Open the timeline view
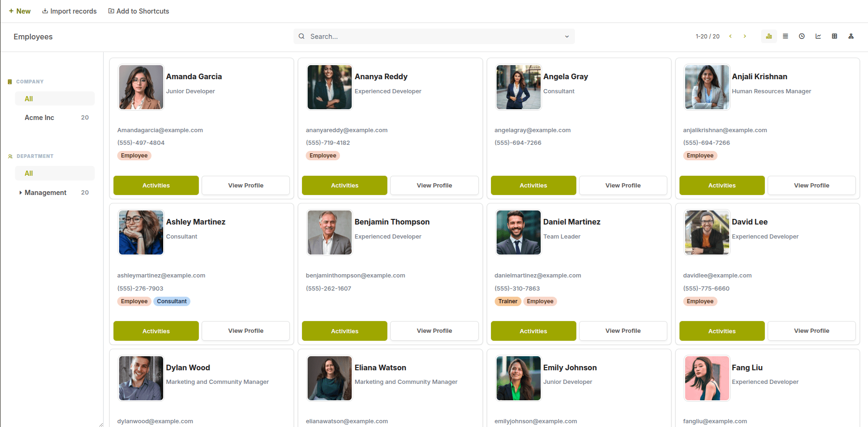Image resolution: width=868 pixels, height=427 pixels. [802, 36]
